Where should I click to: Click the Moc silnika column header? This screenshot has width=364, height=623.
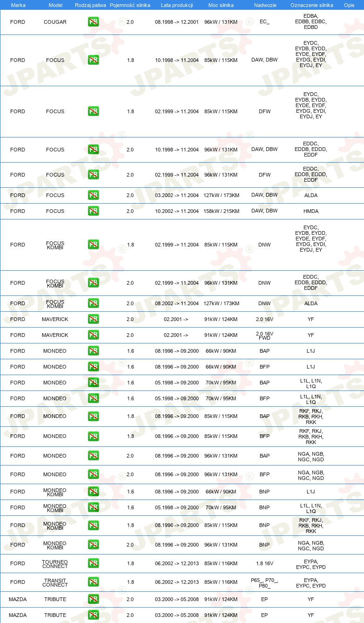coord(221,5)
